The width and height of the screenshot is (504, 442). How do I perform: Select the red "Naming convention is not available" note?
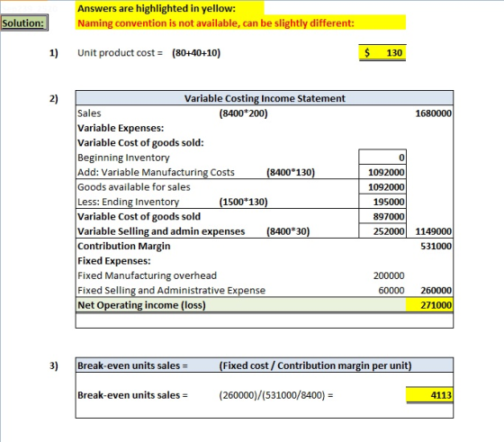pos(216,23)
